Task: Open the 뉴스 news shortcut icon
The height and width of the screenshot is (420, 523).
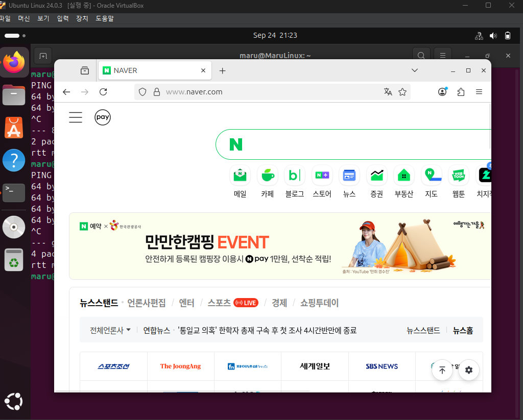Action: pos(349,175)
